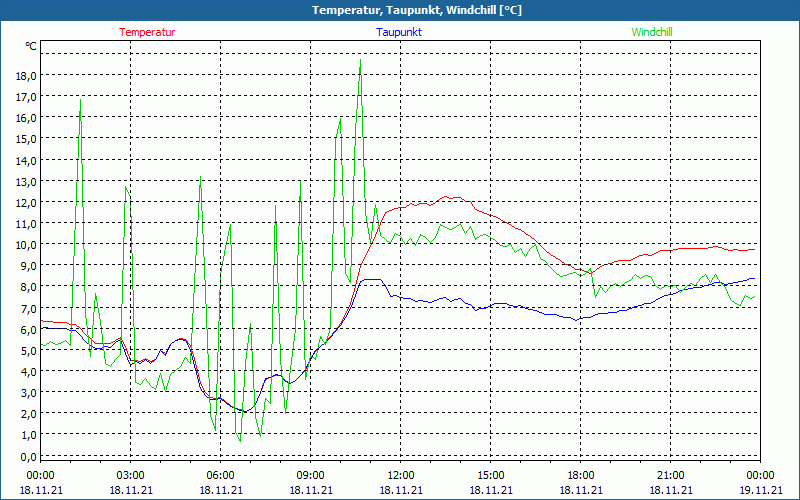Click the '06:00' time label
This screenshot has height=500, width=800.
tap(220, 476)
